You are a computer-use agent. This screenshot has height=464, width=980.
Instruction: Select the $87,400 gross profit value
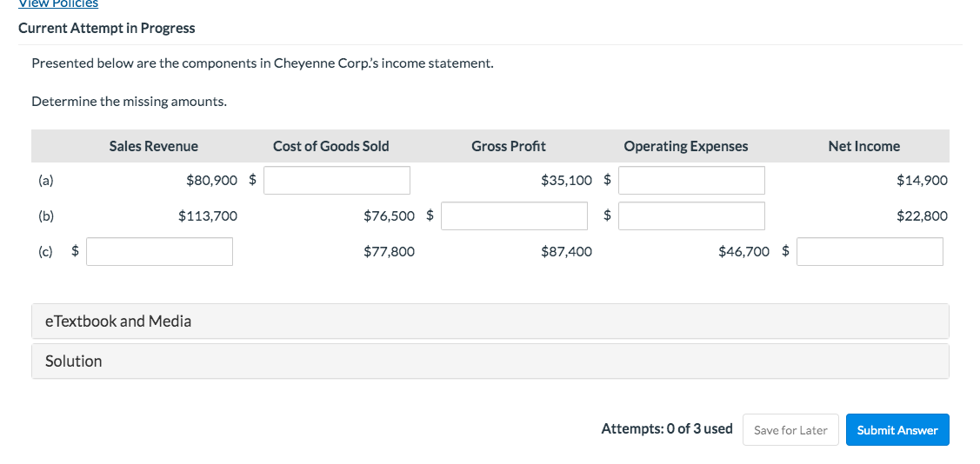(566, 252)
